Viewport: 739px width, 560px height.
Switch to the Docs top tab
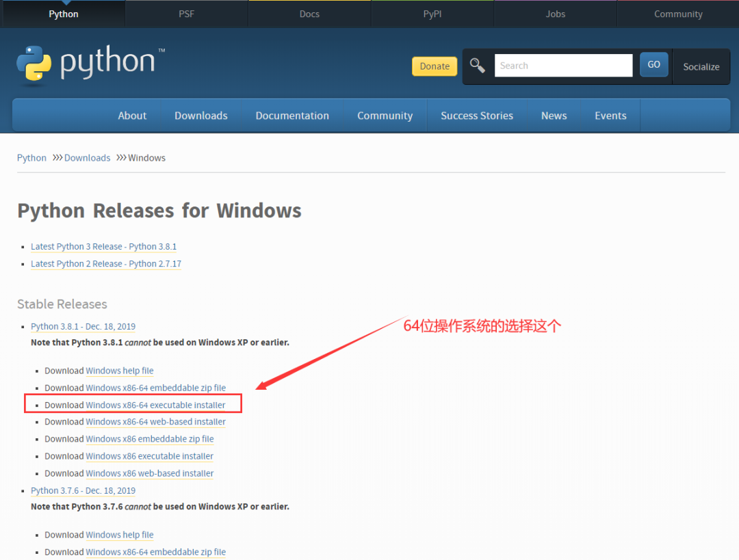[309, 14]
